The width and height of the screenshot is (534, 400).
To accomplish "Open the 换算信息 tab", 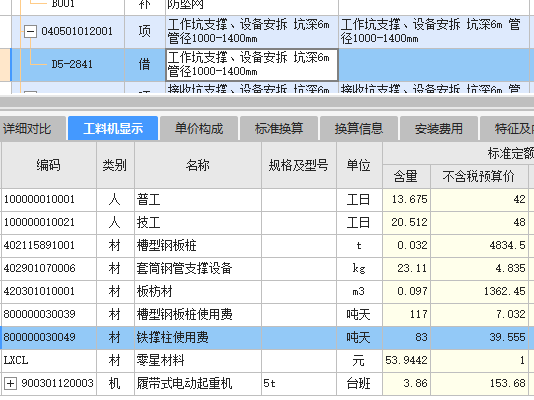I will click(359, 129).
